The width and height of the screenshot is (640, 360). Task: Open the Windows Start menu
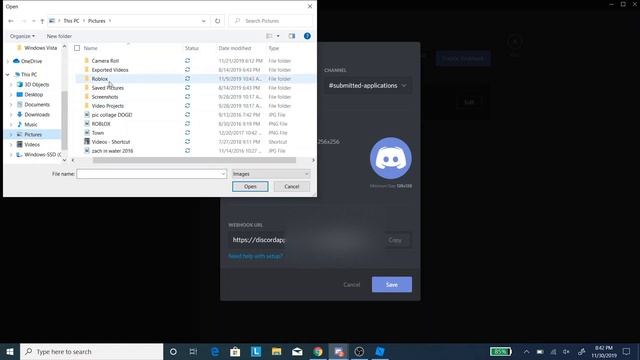(x=10, y=351)
